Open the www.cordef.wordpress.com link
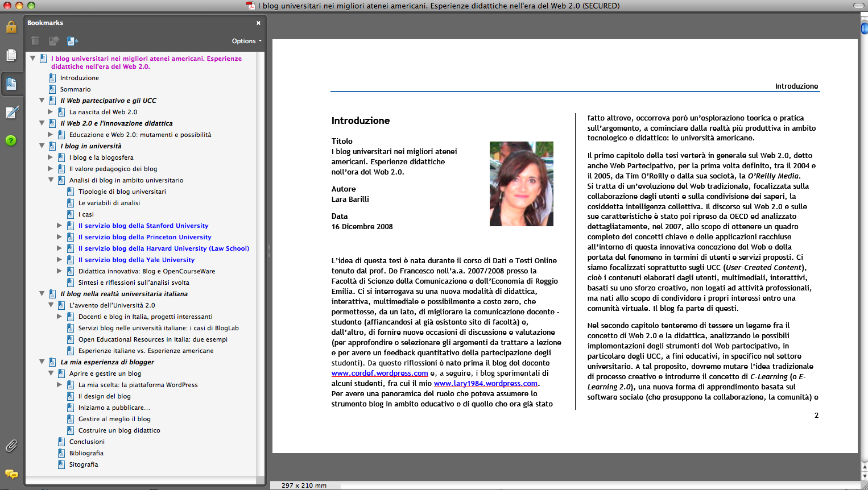 tap(379, 373)
